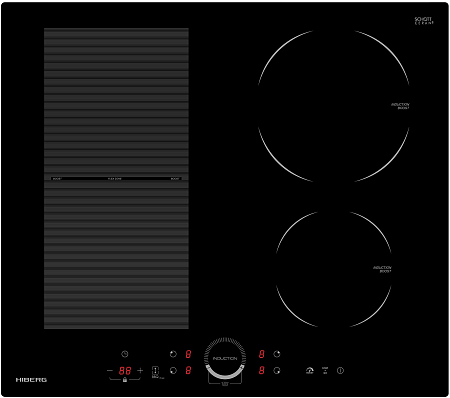Tap the power on/off button

(340, 370)
